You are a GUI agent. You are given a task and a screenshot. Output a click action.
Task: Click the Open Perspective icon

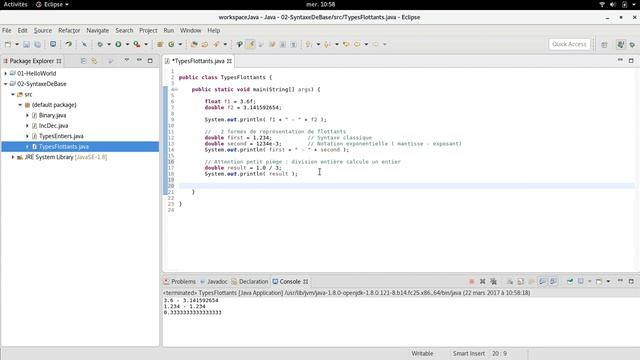tap(604, 44)
